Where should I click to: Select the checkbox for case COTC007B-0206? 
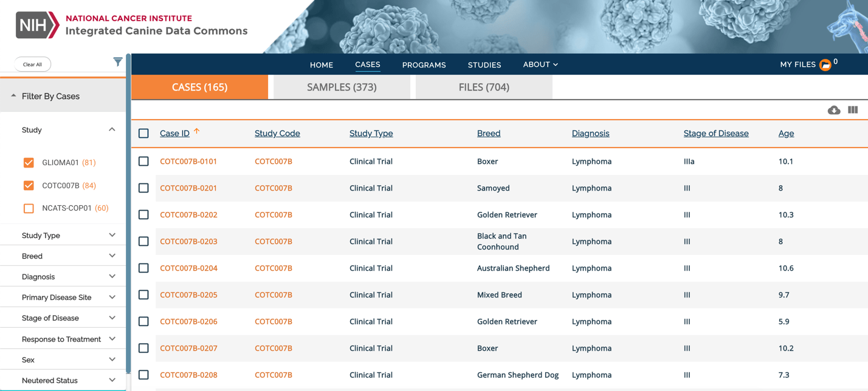pyautogui.click(x=143, y=321)
